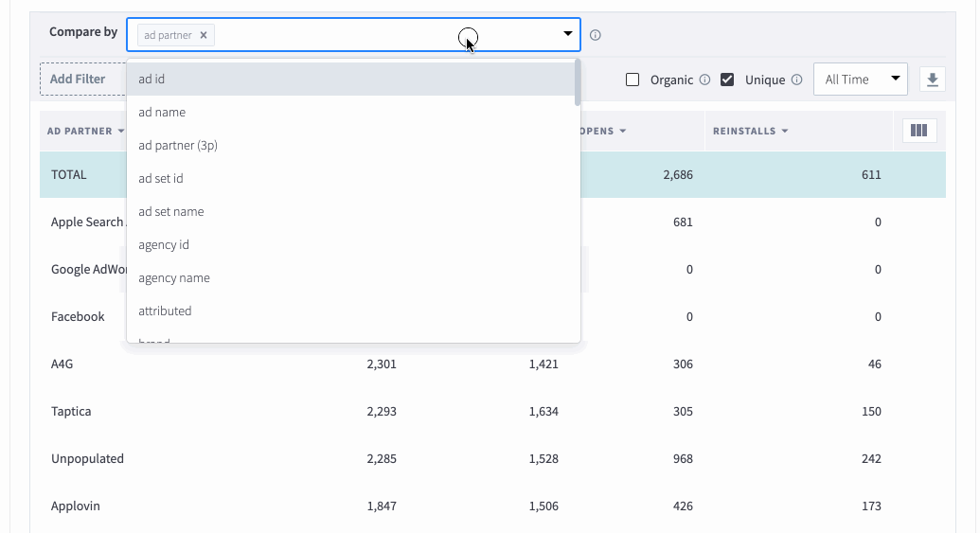
Task: Click Taptica reinstalls value 150
Action: (x=871, y=412)
